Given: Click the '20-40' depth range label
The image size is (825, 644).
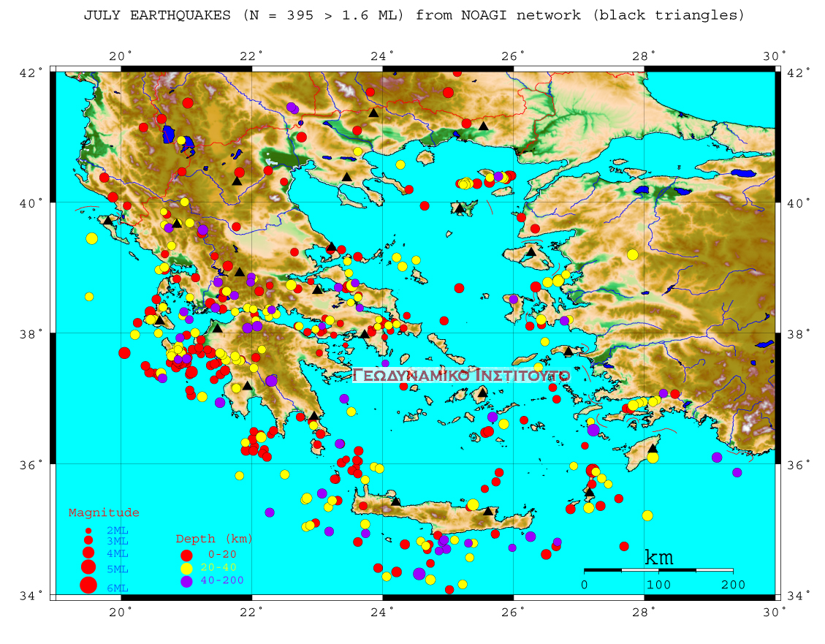Looking at the screenshot, I should click(219, 567).
